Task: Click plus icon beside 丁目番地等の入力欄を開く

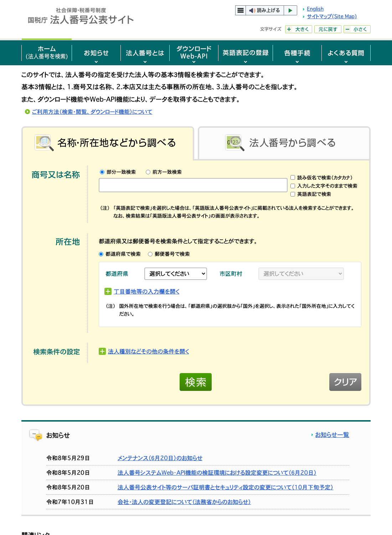Action: click(x=108, y=291)
